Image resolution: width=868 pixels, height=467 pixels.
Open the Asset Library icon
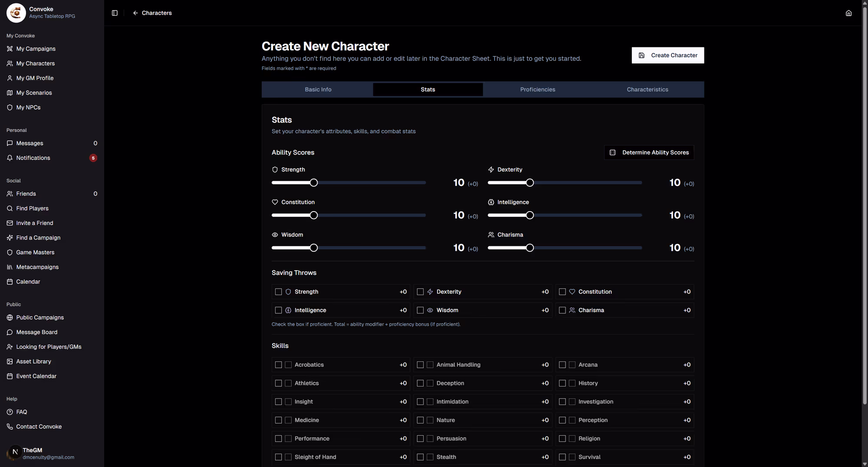pyautogui.click(x=10, y=361)
